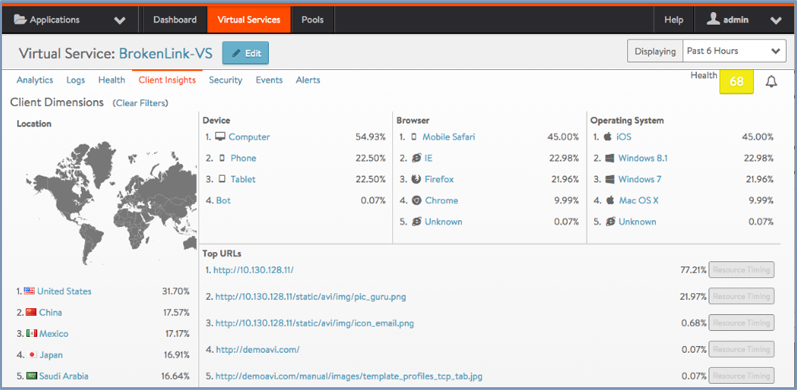Click the China flag icon

tap(31, 312)
